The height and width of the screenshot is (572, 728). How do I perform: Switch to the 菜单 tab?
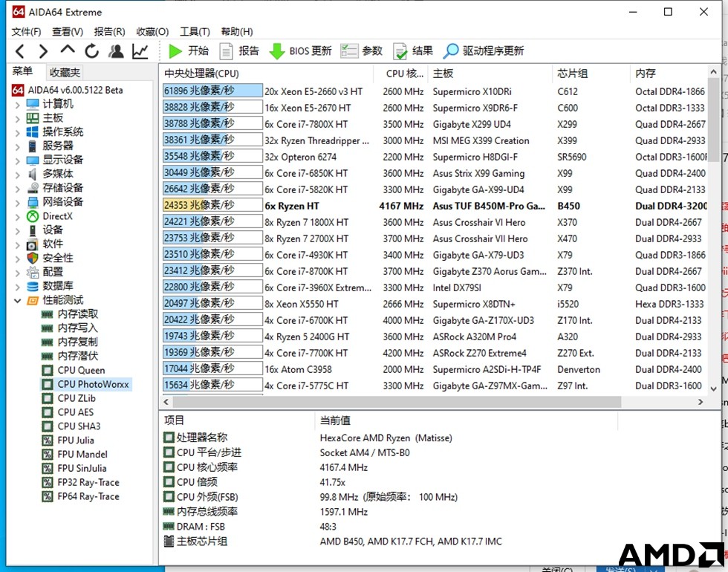(22, 71)
